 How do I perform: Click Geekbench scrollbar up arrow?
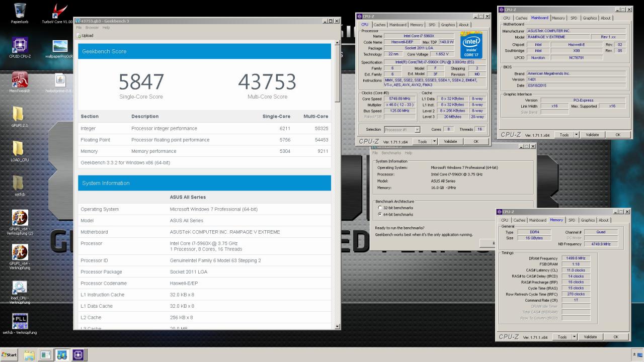338,43
